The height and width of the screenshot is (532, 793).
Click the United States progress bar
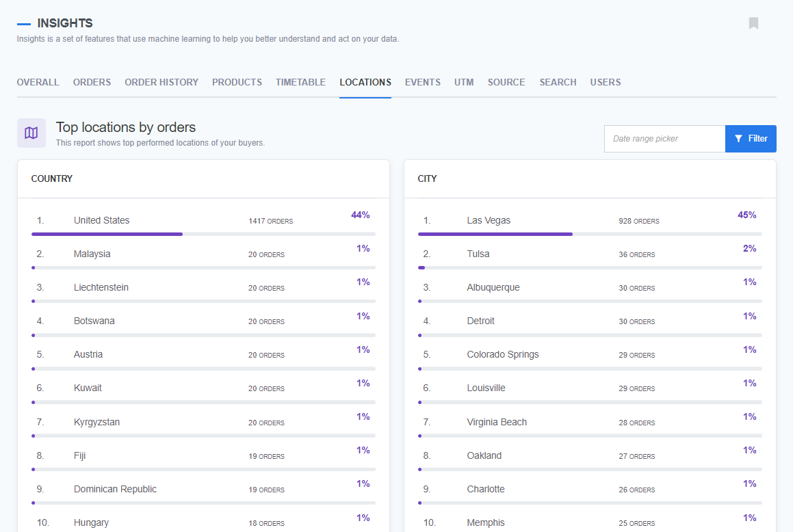tap(203, 234)
